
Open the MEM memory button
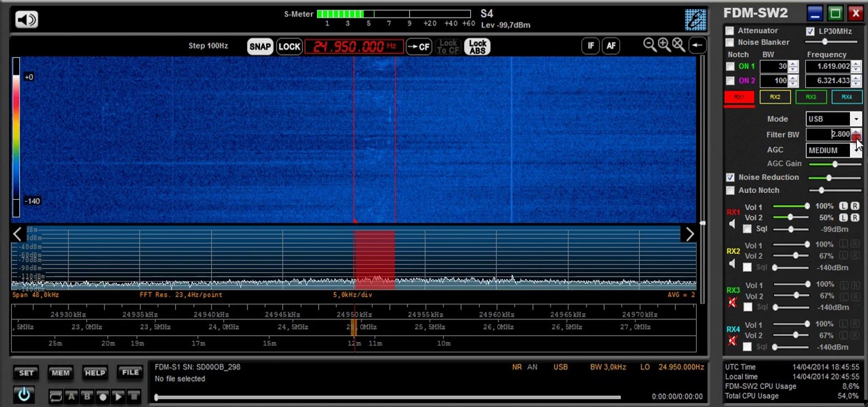coord(60,373)
